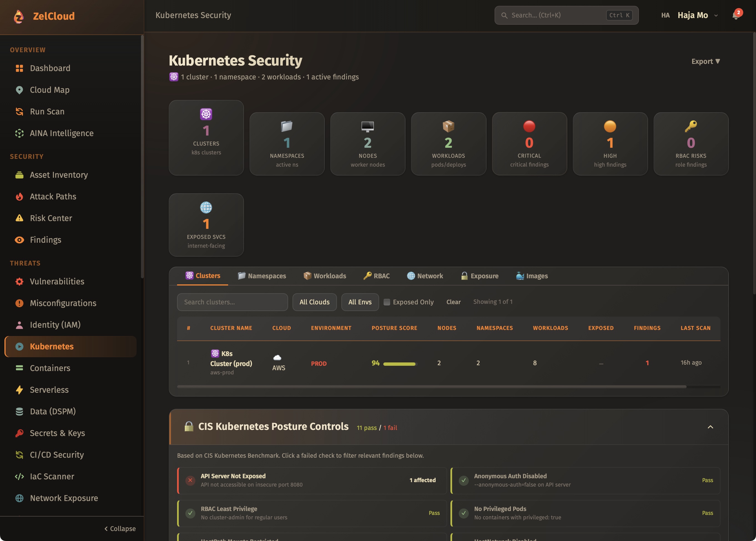756x541 pixels.
Task: Switch to the RBAC tab
Action: click(x=377, y=276)
